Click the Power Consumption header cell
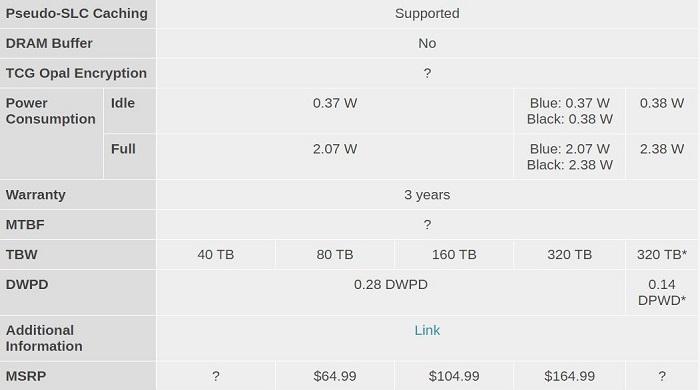This screenshot has height=390, width=700. [51, 134]
